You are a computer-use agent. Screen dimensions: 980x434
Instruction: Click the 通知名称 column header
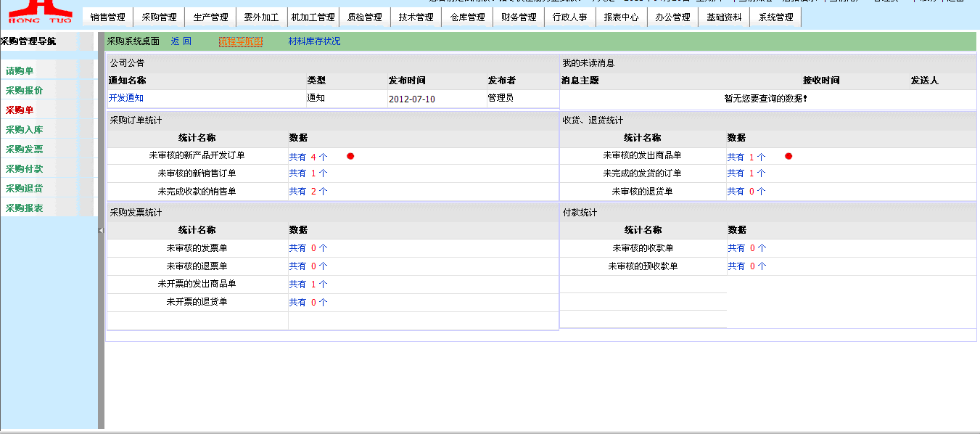pos(127,81)
